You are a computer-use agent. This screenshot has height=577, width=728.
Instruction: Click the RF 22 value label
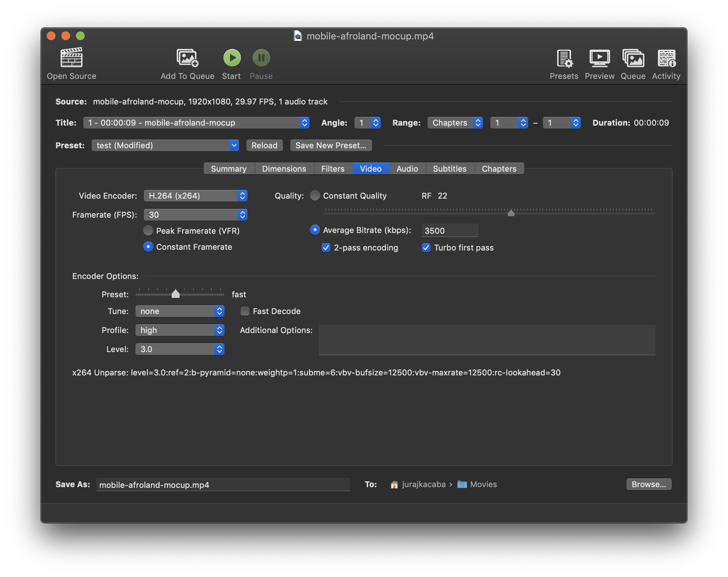point(434,196)
